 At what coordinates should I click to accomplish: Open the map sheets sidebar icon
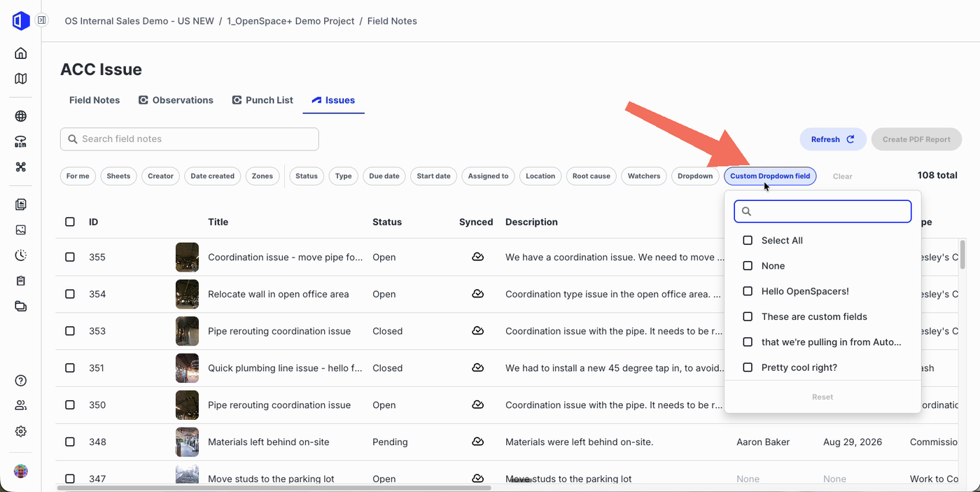(x=21, y=78)
